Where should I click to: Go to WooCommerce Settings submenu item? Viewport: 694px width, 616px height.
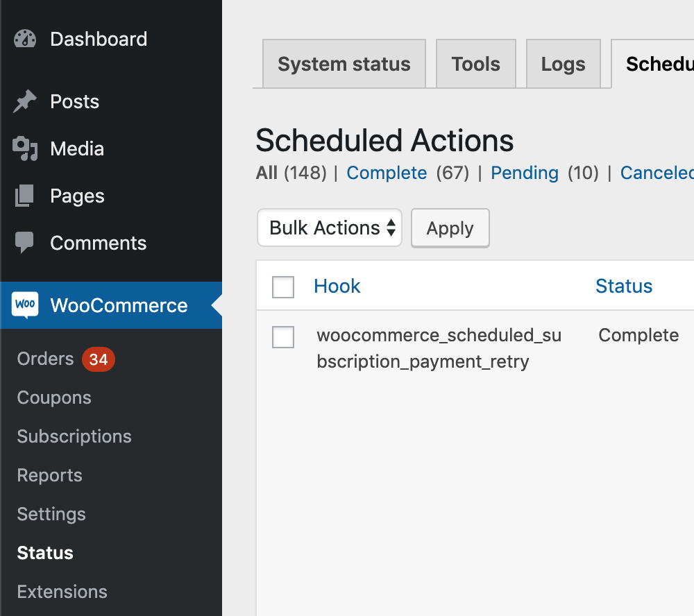51,514
